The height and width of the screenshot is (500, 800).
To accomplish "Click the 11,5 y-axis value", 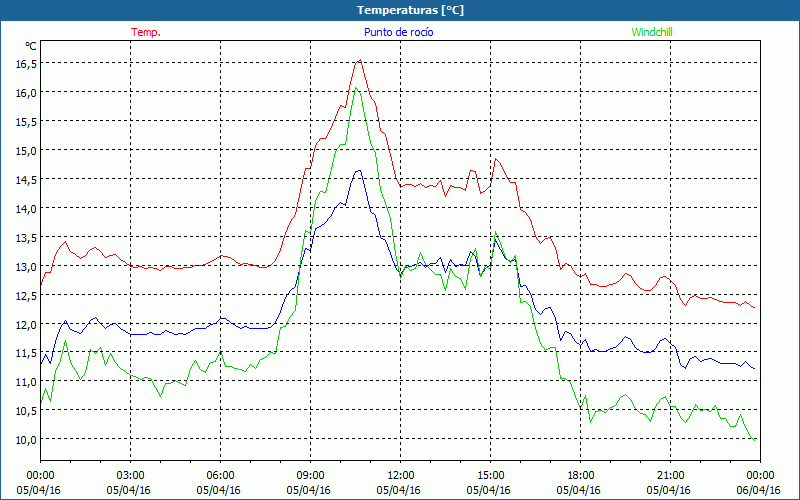I will 28,353.
